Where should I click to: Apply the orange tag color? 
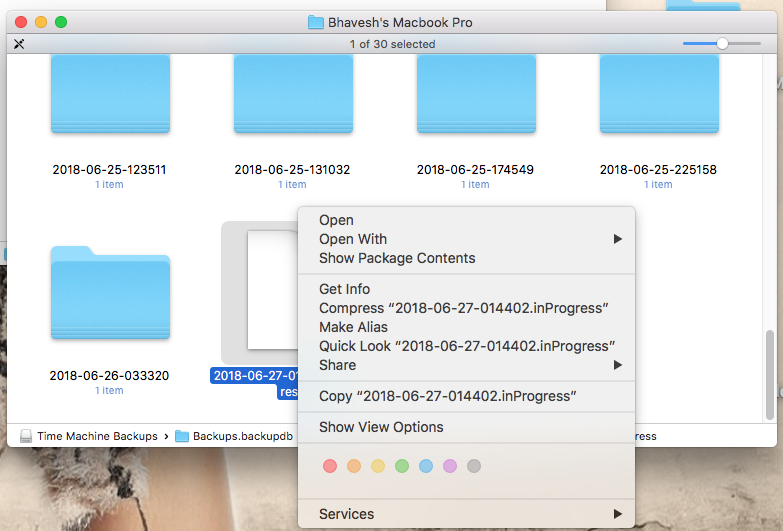pyautogui.click(x=354, y=466)
